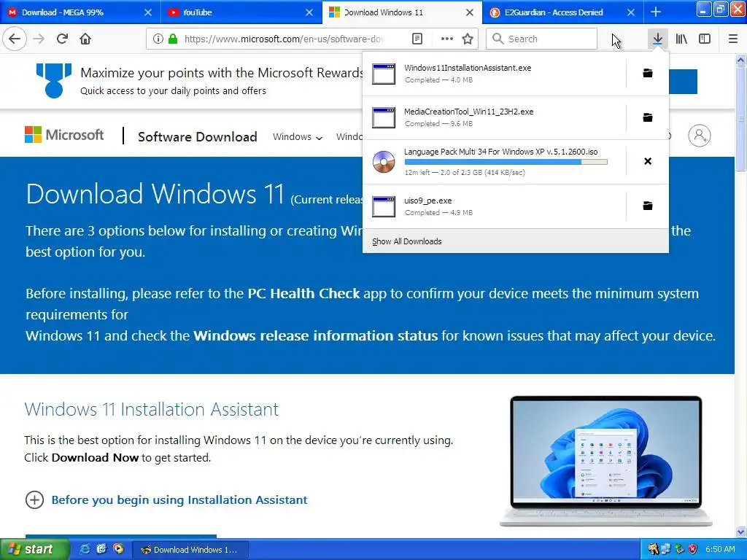Close the E2Guardian tab
This screenshot has height=560, width=747.
(x=631, y=12)
